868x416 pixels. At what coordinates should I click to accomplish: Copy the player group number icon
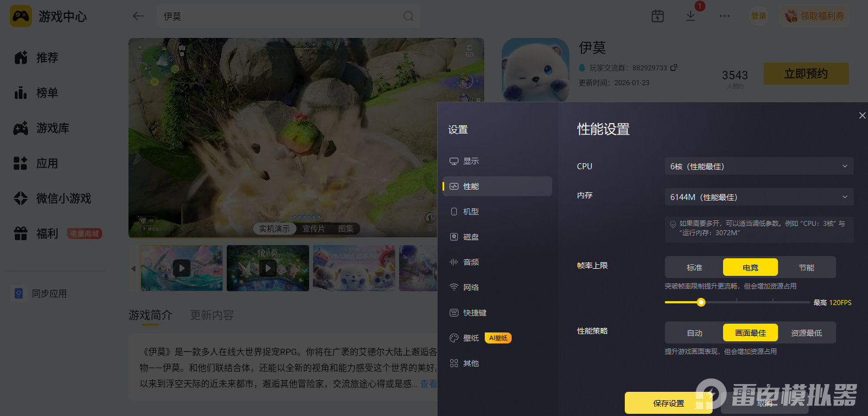point(674,68)
